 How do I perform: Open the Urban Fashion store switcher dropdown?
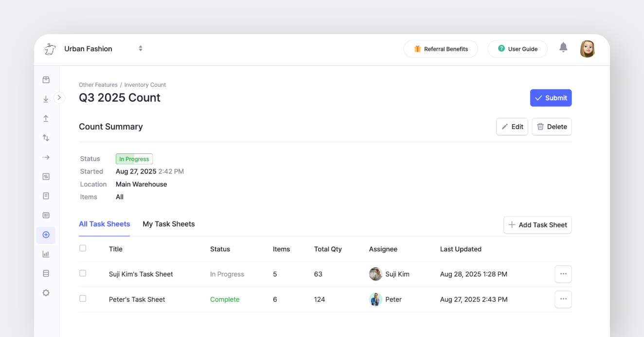click(140, 48)
